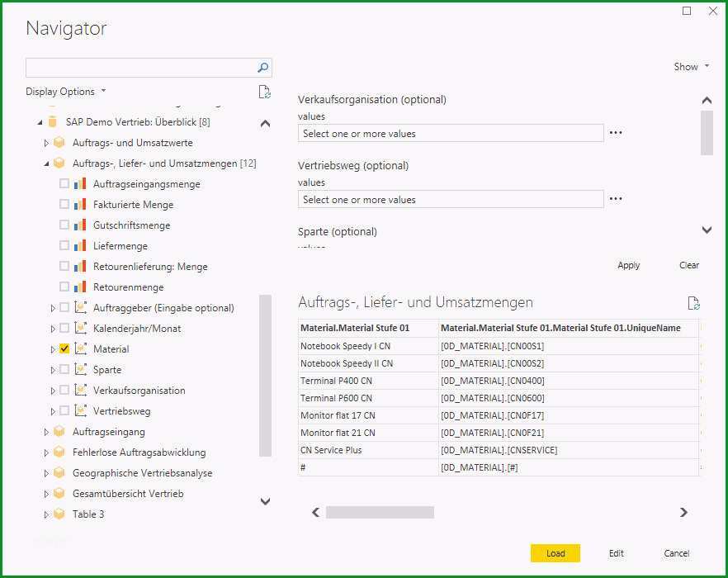Open the Display Options dropdown
The height and width of the screenshot is (578, 728).
(x=66, y=92)
